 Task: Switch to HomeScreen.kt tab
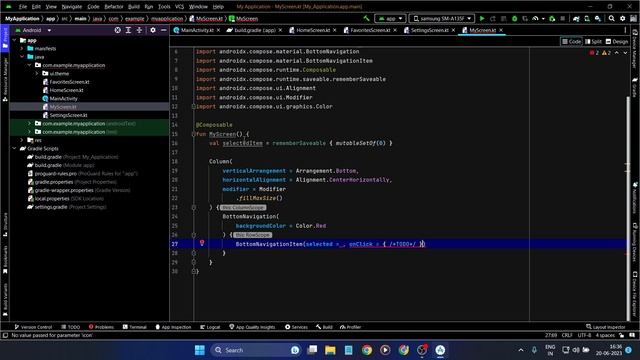point(313,30)
